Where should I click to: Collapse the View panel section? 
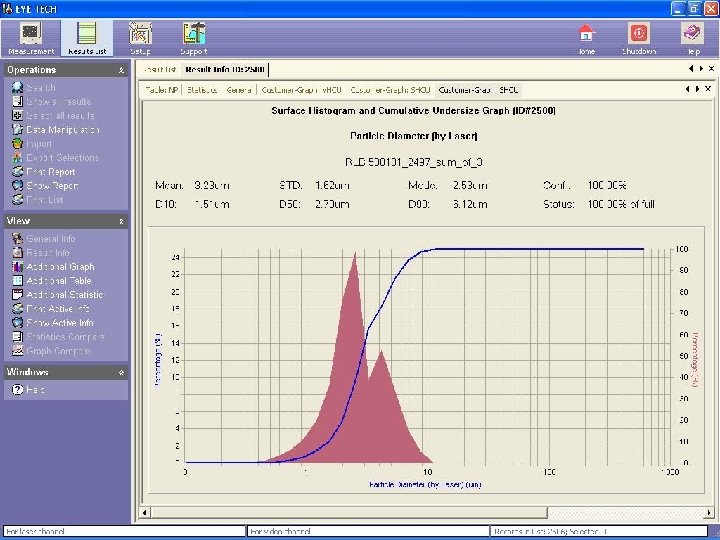click(x=122, y=221)
